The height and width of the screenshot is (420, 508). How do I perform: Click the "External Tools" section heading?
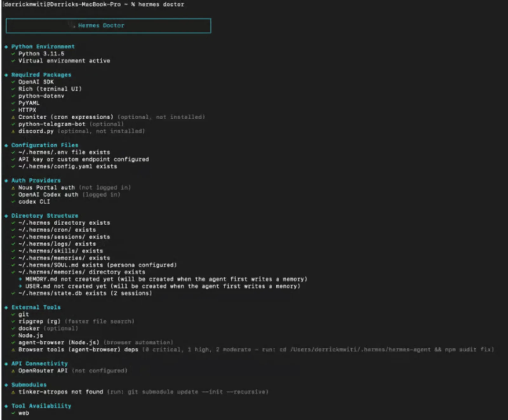point(36,307)
